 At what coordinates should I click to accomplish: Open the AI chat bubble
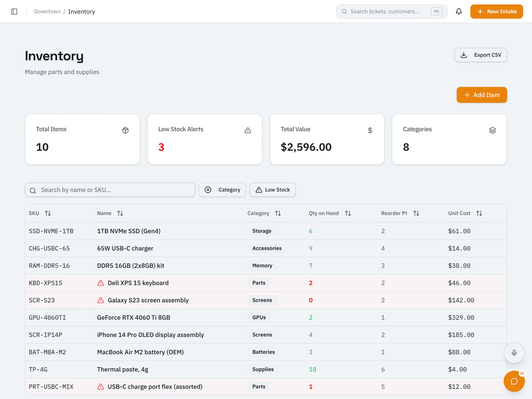coord(514,381)
